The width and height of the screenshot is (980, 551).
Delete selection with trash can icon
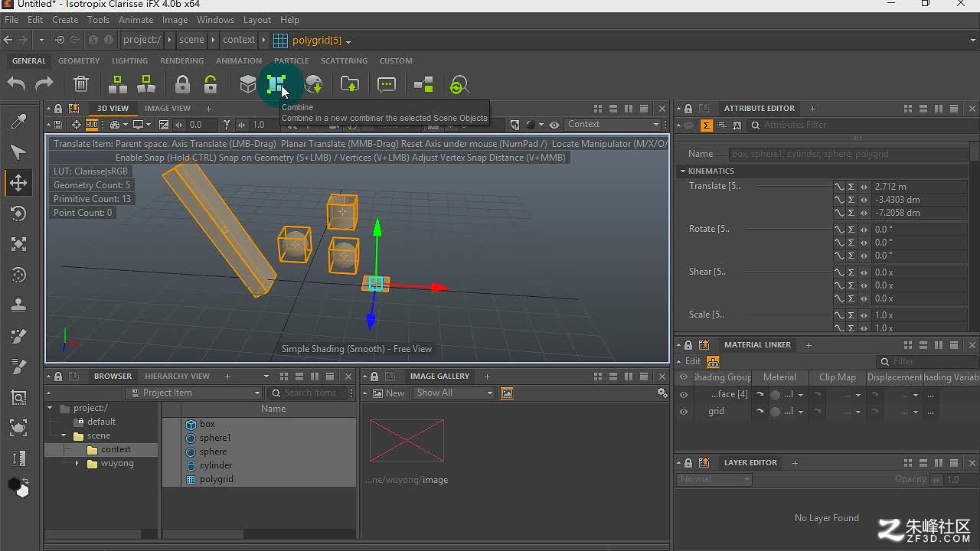(81, 84)
